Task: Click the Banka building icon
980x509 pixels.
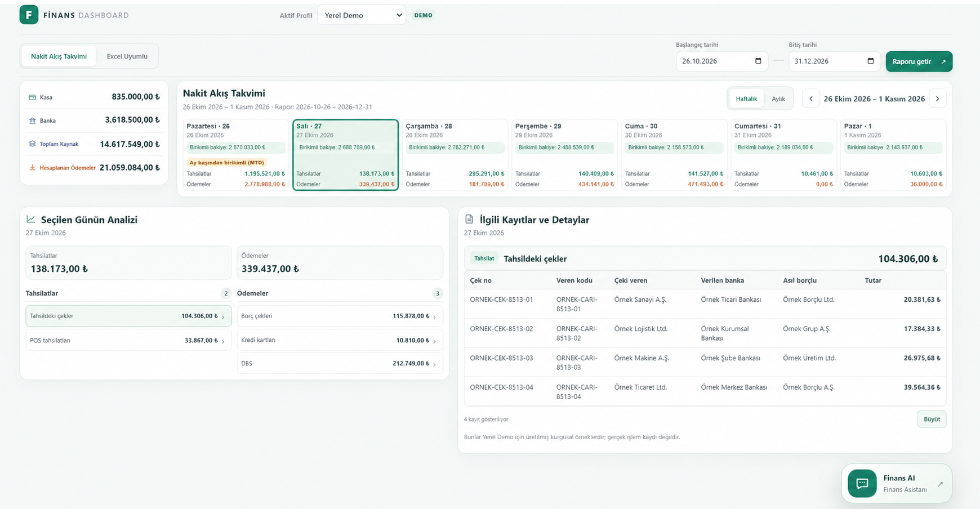Action: (32, 120)
